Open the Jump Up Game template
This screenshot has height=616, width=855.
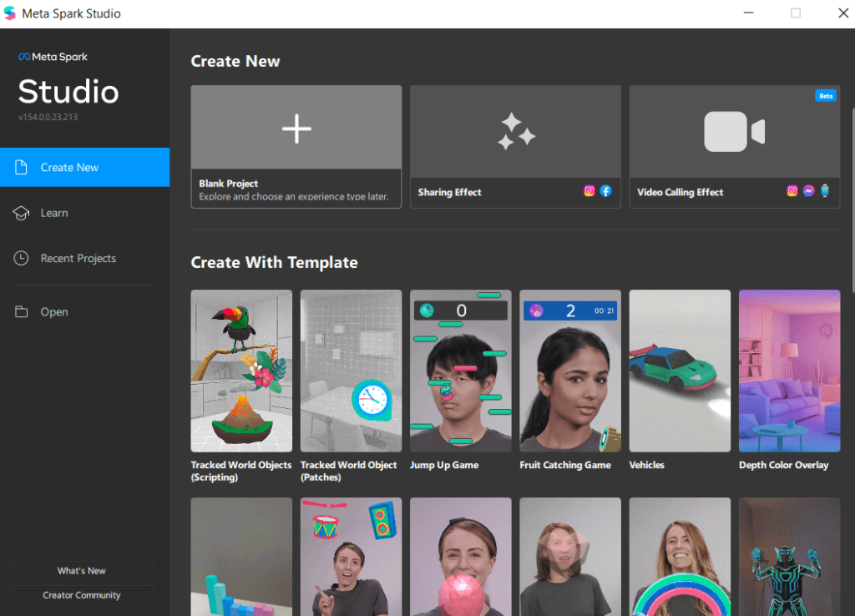click(460, 371)
